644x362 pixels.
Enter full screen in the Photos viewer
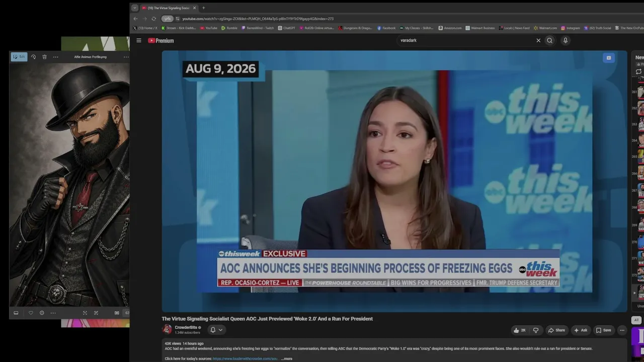click(x=85, y=313)
